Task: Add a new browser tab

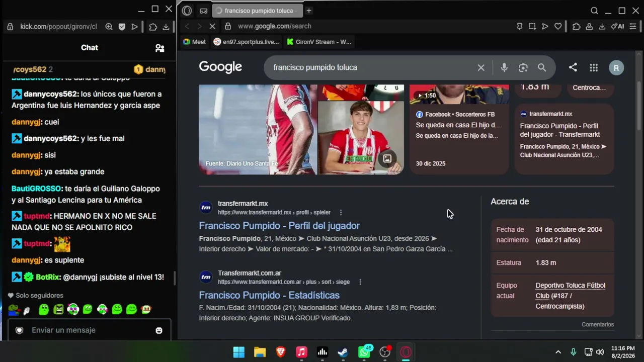Action: click(x=309, y=11)
